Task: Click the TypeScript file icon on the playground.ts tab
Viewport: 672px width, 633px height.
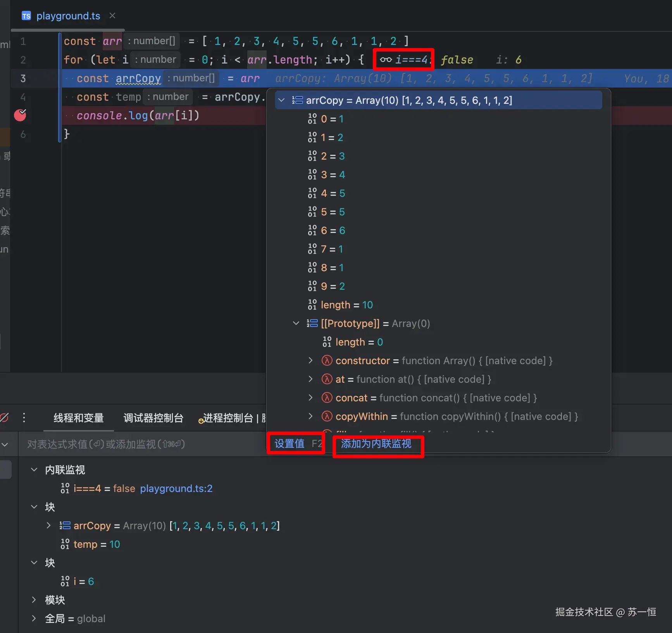Action: (26, 16)
